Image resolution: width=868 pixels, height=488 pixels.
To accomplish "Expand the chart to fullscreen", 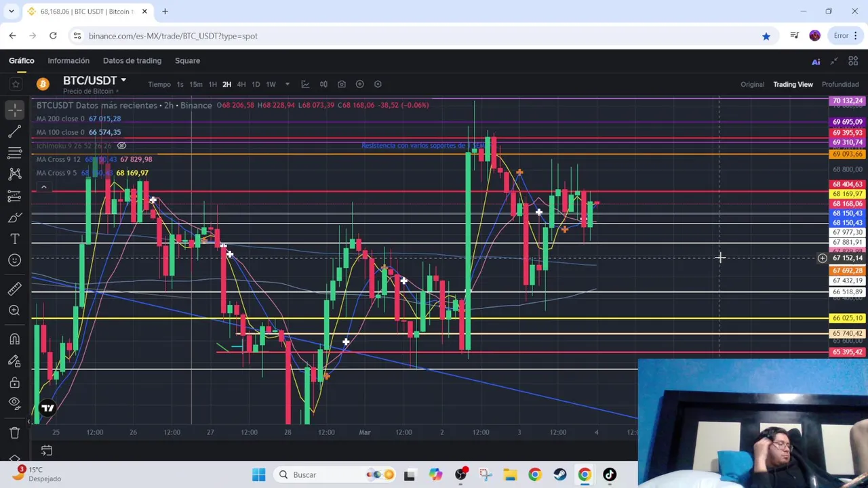I will pos(834,61).
